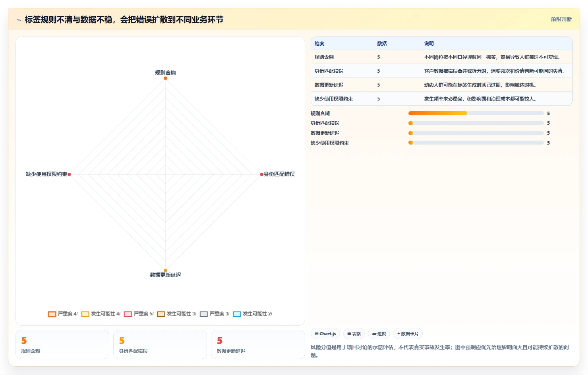Click the blue icon before the page title
The image size is (588, 375).
click(19, 20)
